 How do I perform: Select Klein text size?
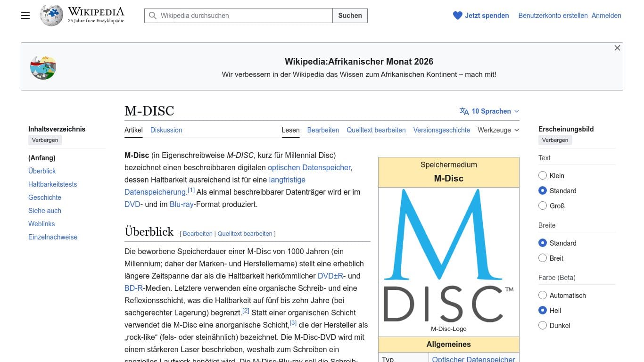(x=543, y=176)
